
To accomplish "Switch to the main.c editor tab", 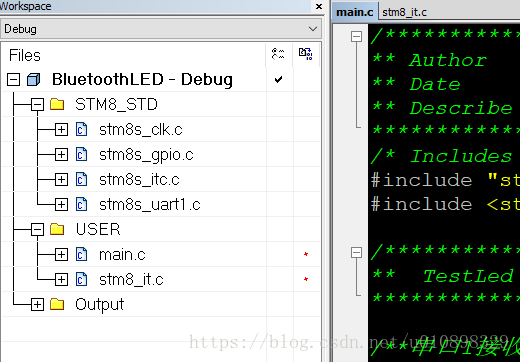I will [355, 12].
